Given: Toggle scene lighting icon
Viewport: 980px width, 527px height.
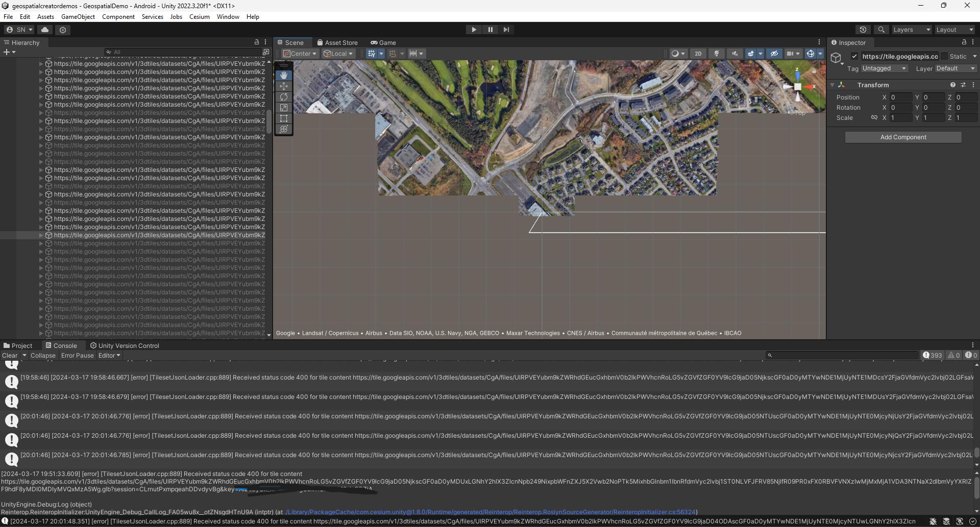Looking at the screenshot, I should [717, 54].
